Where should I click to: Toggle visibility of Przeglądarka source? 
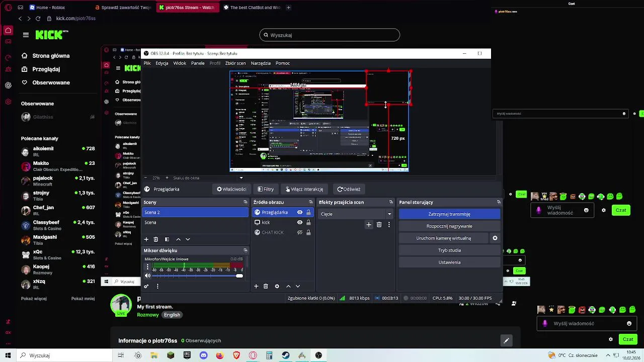click(300, 212)
